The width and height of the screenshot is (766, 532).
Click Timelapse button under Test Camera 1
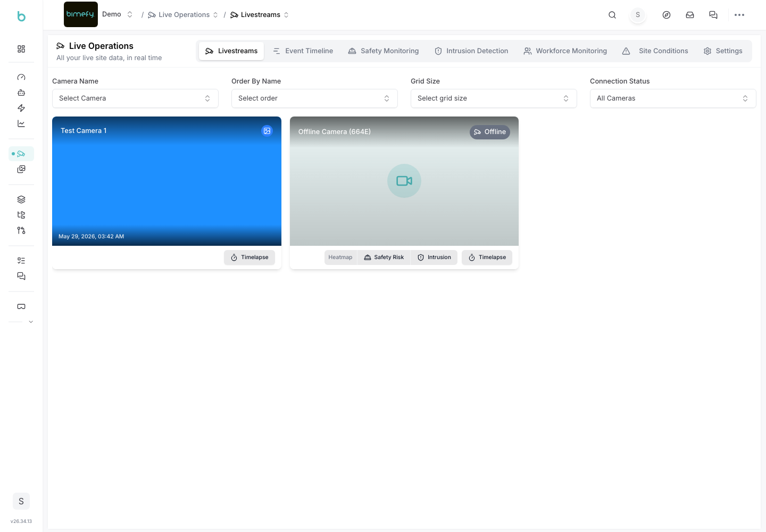[x=249, y=257]
